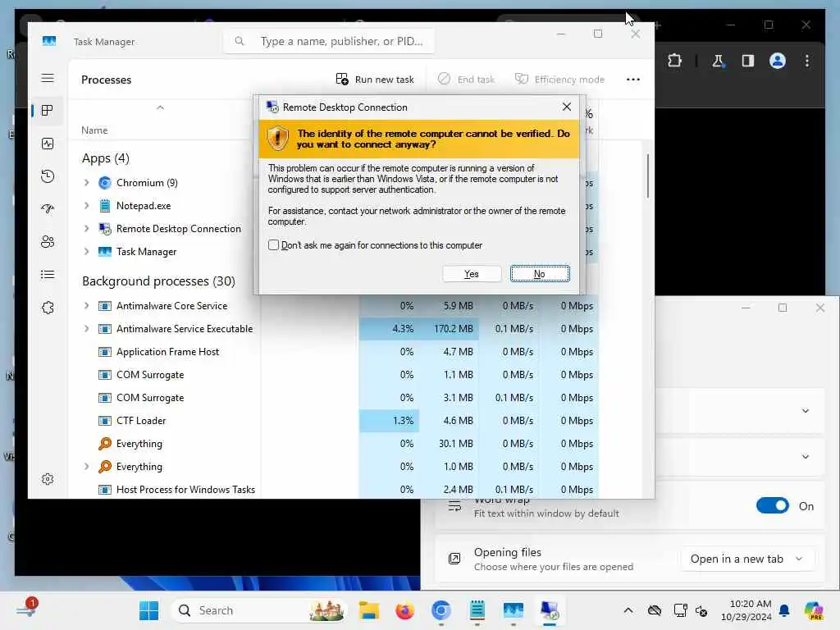Click Task Manager vertical scrollbar thumb
This screenshot has width=840, height=630.
point(648,176)
